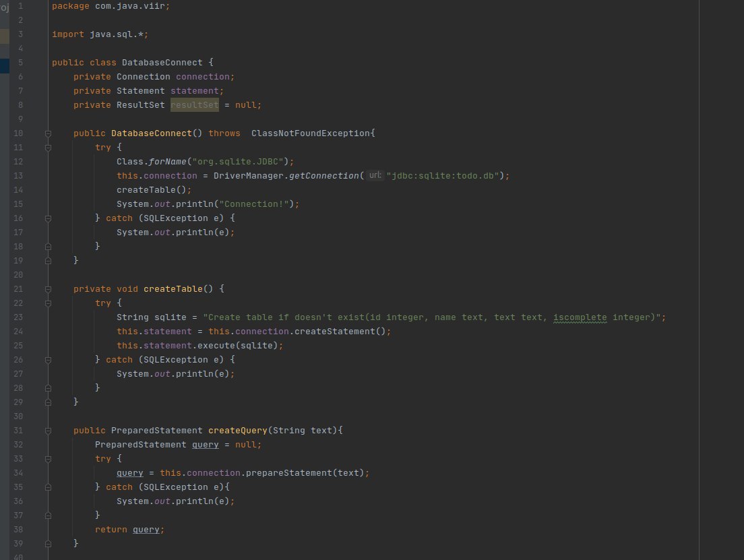Screen dimensions: 744x560
Task: Collapse the try block fold at line 11
Action: 48,148
